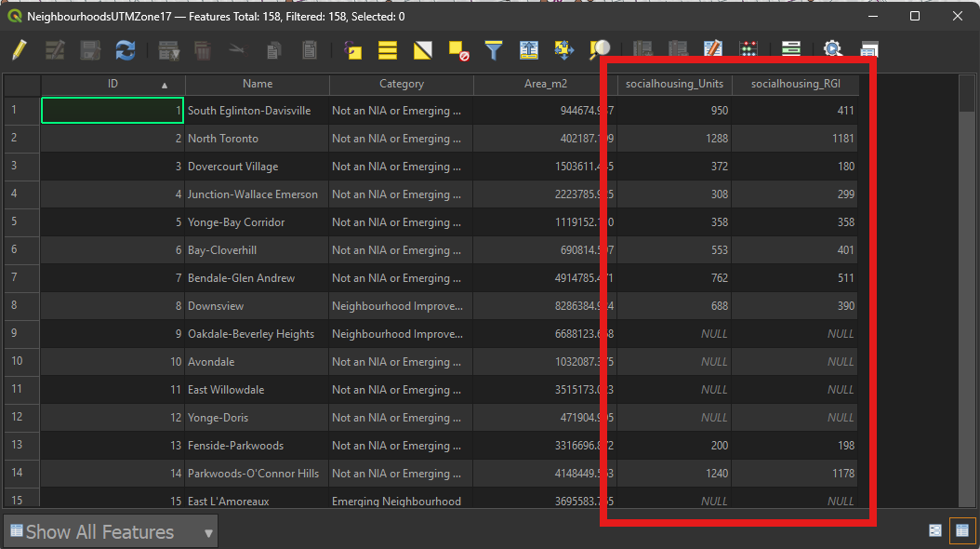This screenshot has width=980, height=549.
Task: Select the Parkwoods-O'Connor Hills cell
Action: 257,474
